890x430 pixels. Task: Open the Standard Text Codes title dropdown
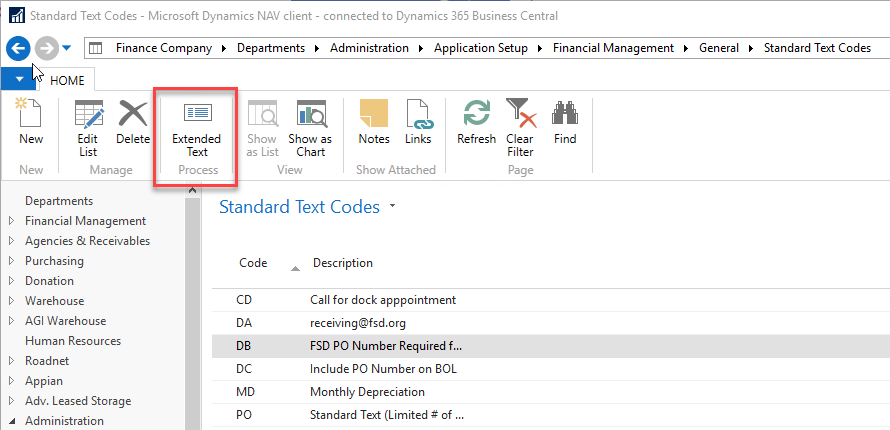pyautogui.click(x=392, y=207)
